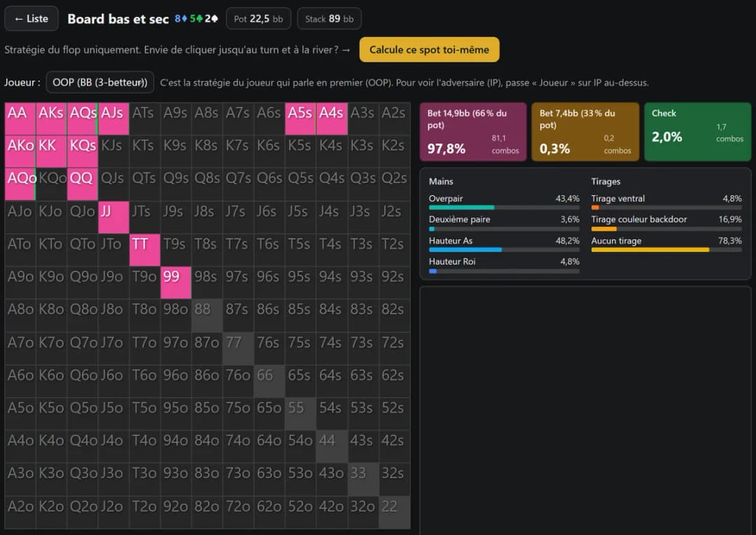Click the Tirage couleur backdoor row
The height and width of the screenshot is (535, 756).
pyautogui.click(x=666, y=224)
